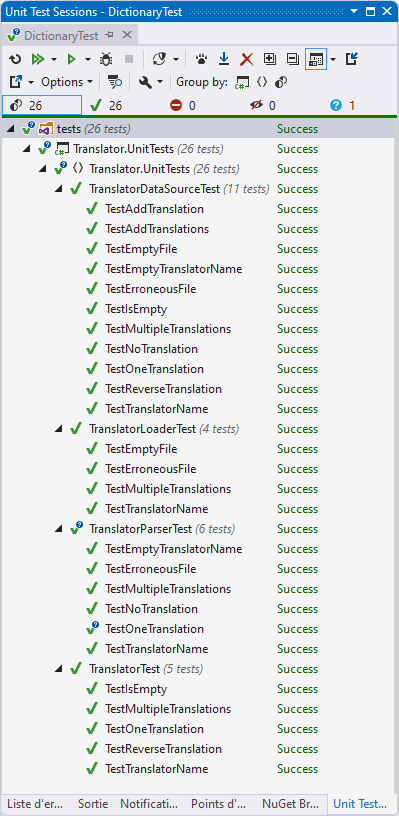Click the paw track running test icon
This screenshot has width=399, height=816.
click(201, 59)
